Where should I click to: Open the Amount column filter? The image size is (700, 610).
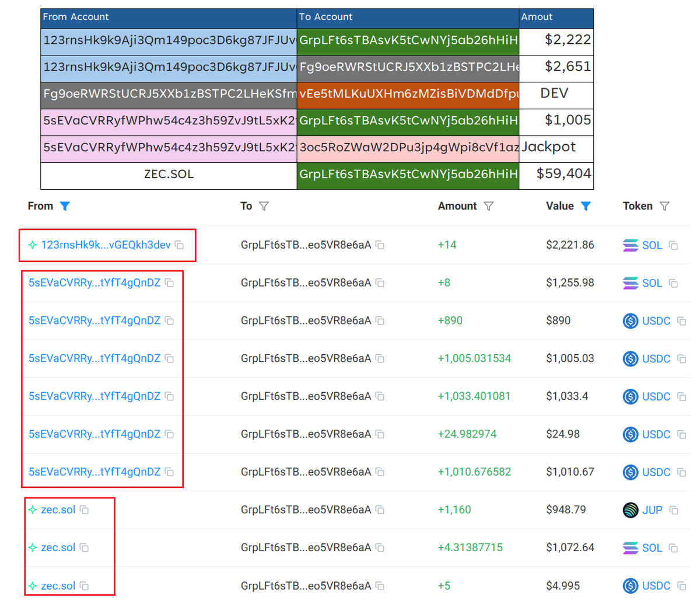pyautogui.click(x=489, y=206)
